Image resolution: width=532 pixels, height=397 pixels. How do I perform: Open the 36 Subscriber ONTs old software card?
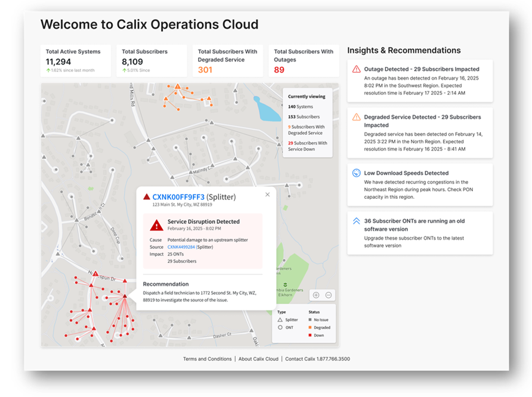pos(420,233)
